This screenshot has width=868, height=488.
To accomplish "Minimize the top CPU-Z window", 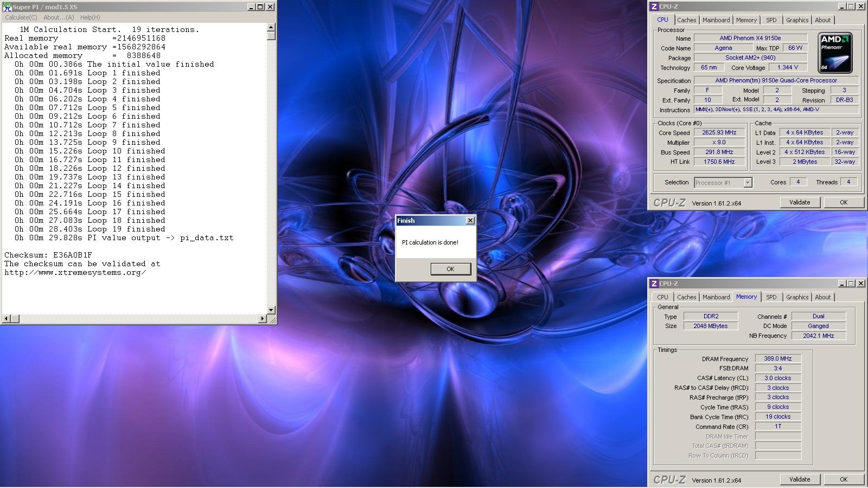I will 842,7.
